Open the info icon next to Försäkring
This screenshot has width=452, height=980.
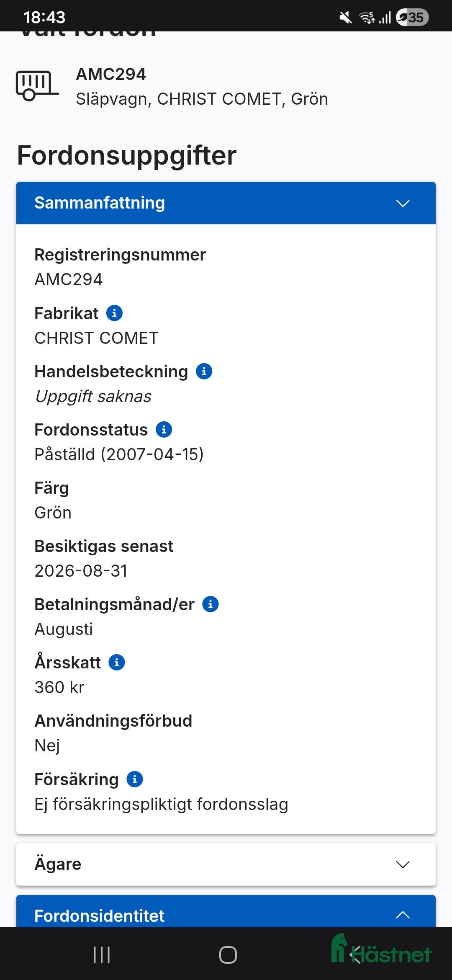pos(134,779)
